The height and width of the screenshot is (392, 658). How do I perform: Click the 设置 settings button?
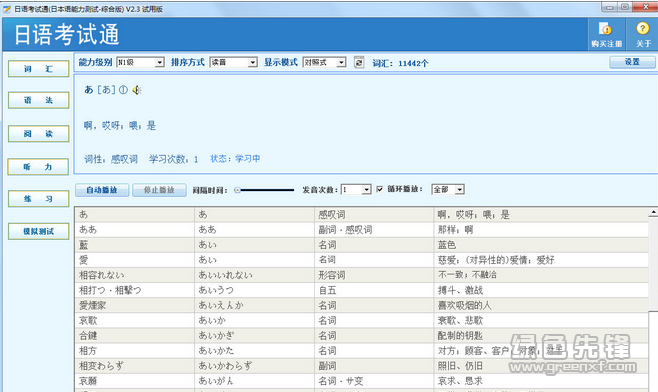pos(632,62)
